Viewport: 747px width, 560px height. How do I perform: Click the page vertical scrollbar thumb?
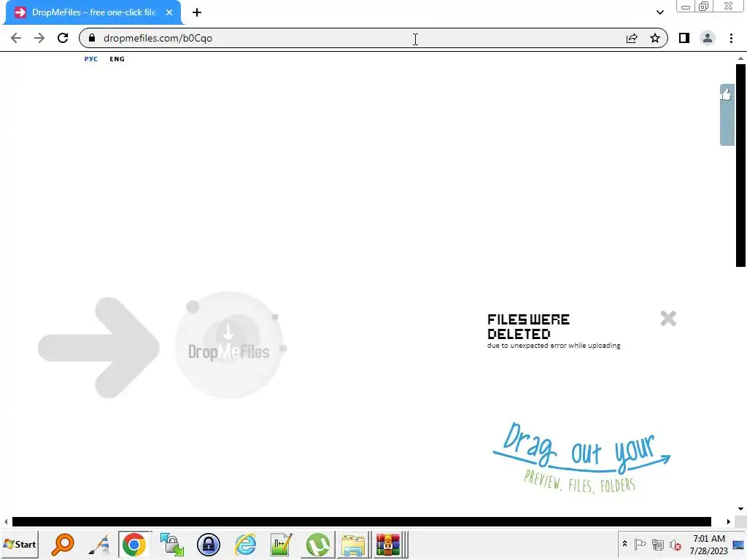(740, 166)
